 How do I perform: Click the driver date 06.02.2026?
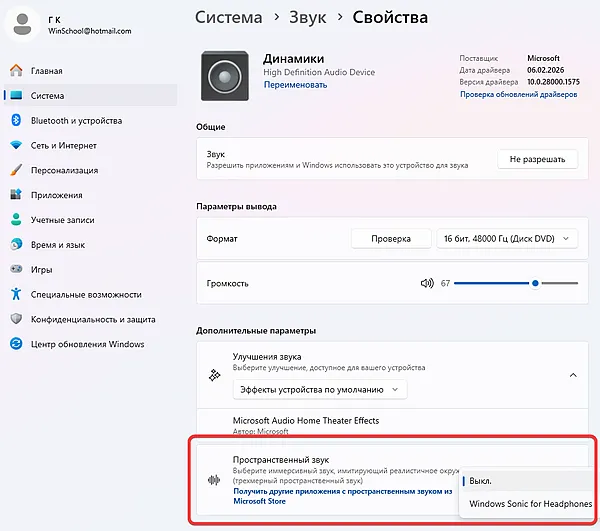pos(546,70)
